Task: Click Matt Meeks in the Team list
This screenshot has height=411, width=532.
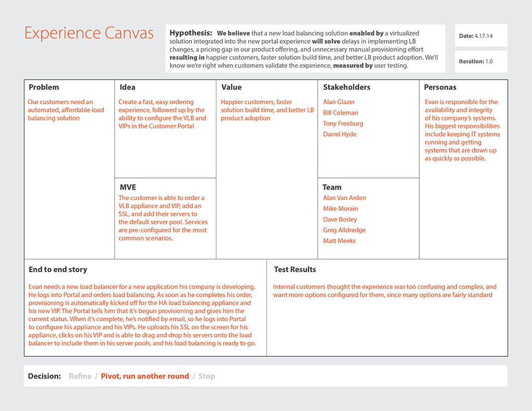Action: click(339, 241)
